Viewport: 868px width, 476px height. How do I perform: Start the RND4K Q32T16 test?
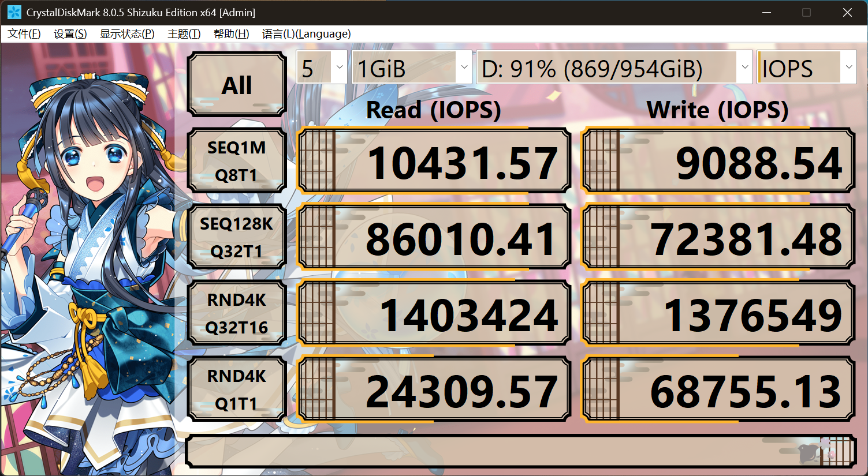click(x=237, y=313)
